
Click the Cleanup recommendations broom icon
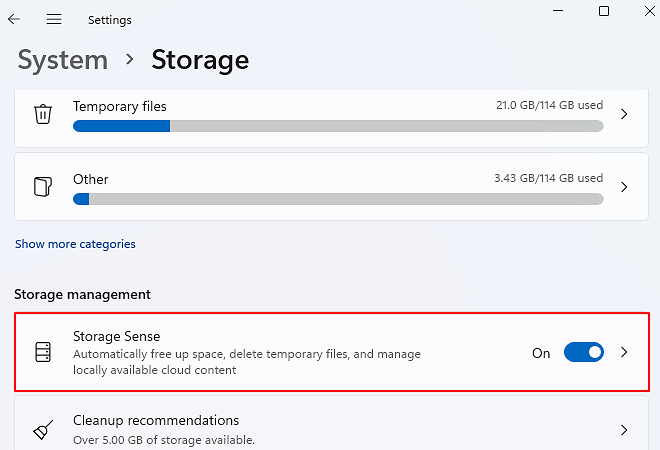43,430
